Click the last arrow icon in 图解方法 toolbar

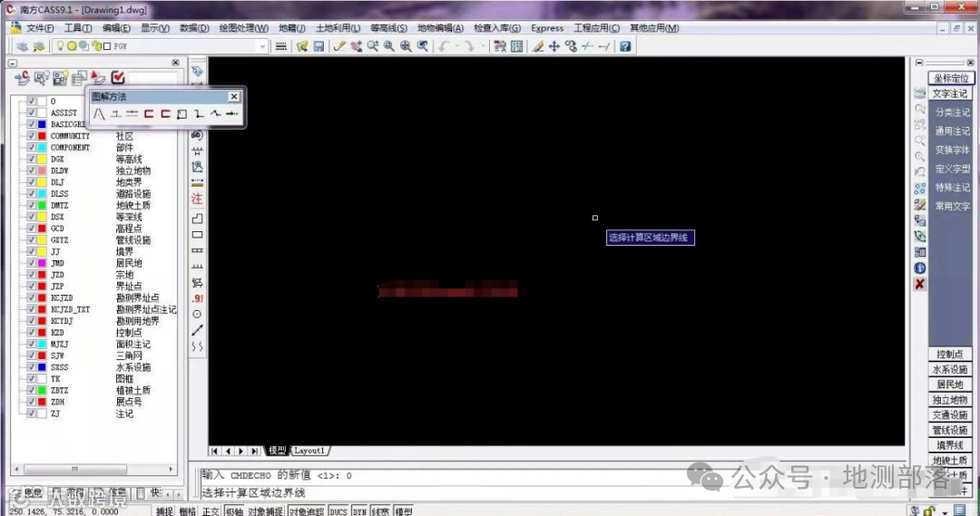(232, 113)
